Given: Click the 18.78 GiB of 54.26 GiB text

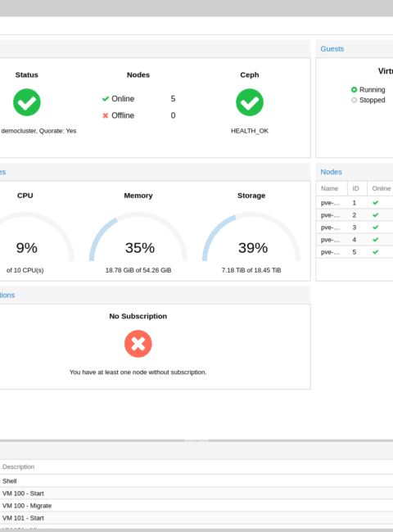Looking at the screenshot, I should tap(138, 270).
